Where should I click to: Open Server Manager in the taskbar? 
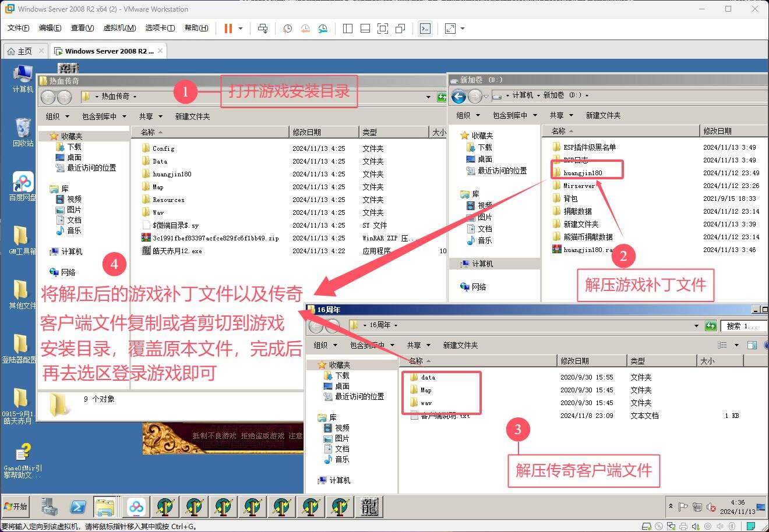pos(50,507)
